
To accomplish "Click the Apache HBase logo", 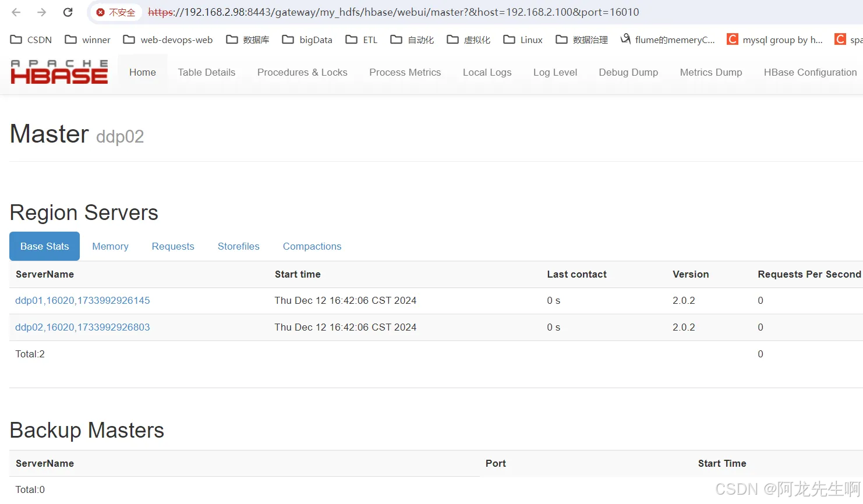I will coord(58,72).
